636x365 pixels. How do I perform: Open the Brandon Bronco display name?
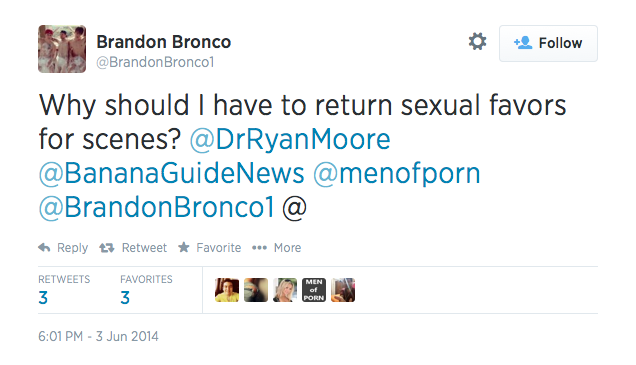click(163, 42)
